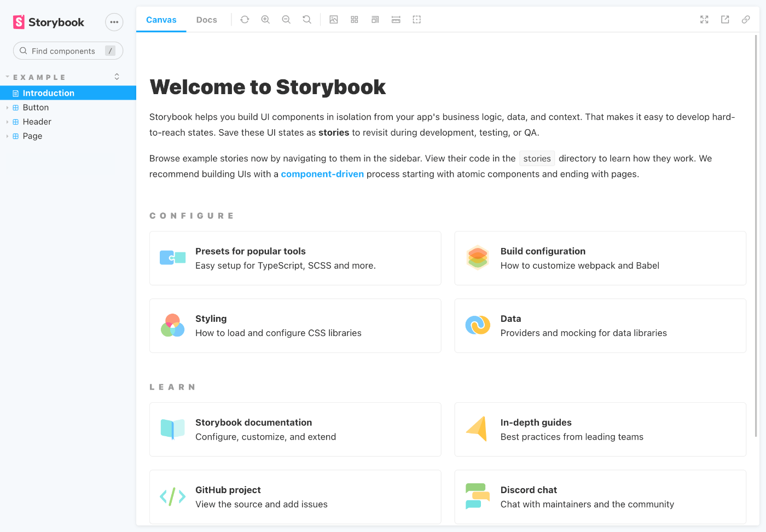
Task: Open the component-driven link
Action: (x=322, y=174)
